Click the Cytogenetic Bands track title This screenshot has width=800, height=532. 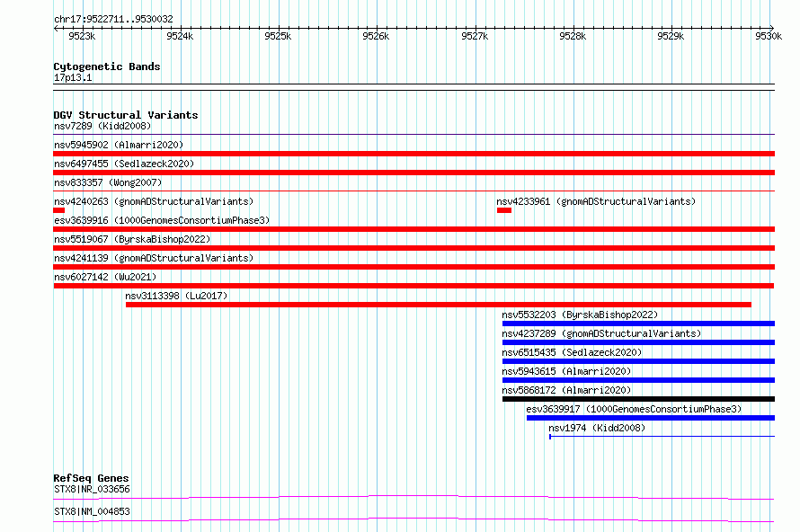tap(107, 66)
